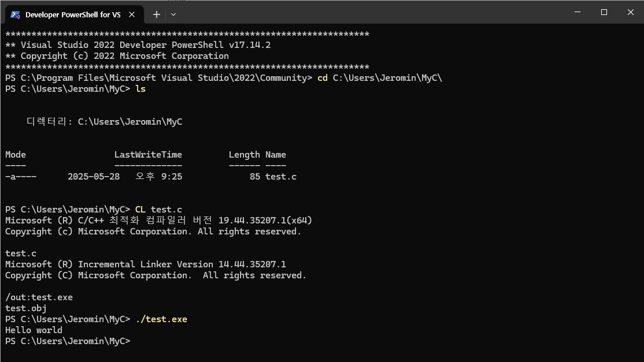
Task: Click the '디렉터리: C:\Users\Jeromin\MyC' line
Action: pyautogui.click(x=104, y=122)
